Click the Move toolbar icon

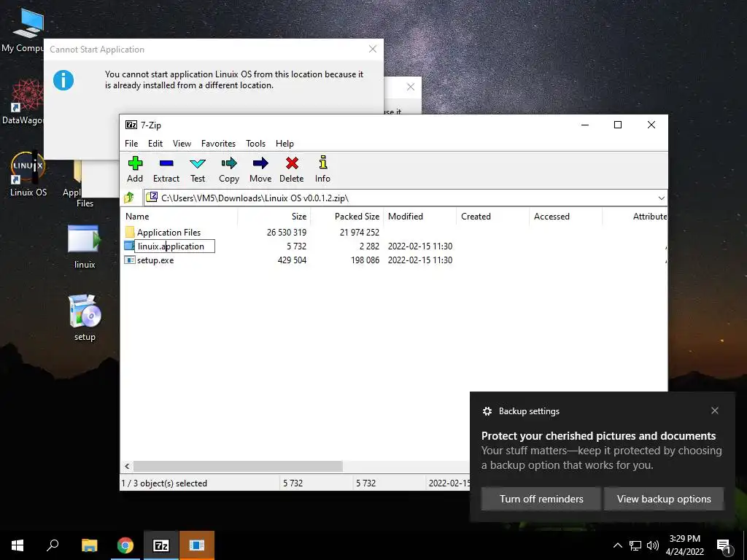click(x=260, y=169)
